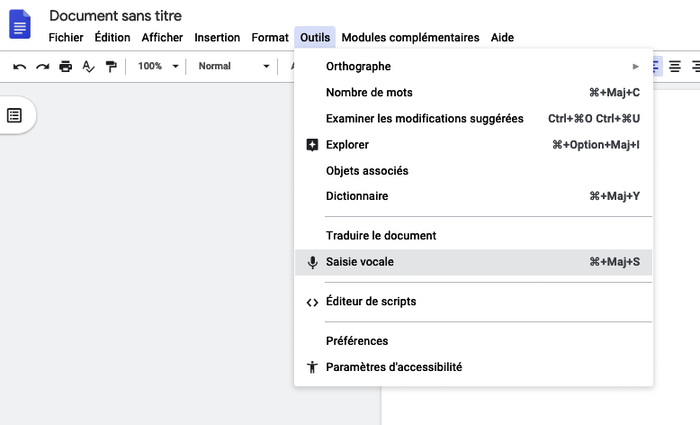Click the Redo arrow icon
The width and height of the screenshot is (700, 425).
tap(42, 67)
